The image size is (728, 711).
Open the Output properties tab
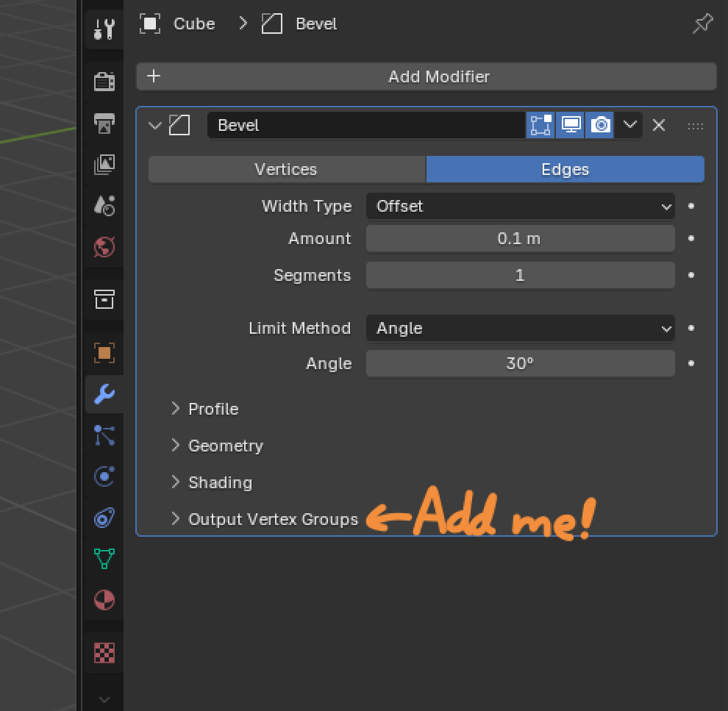[x=104, y=123]
